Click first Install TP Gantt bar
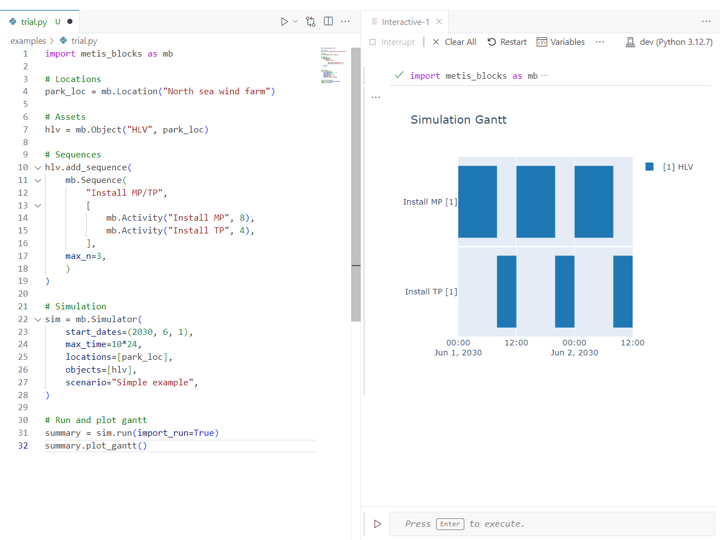 pyautogui.click(x=506, y=292)
